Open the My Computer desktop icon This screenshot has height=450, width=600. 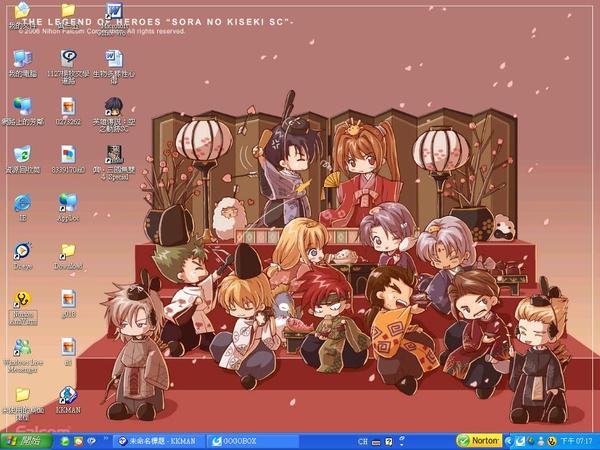pos(23,59)
